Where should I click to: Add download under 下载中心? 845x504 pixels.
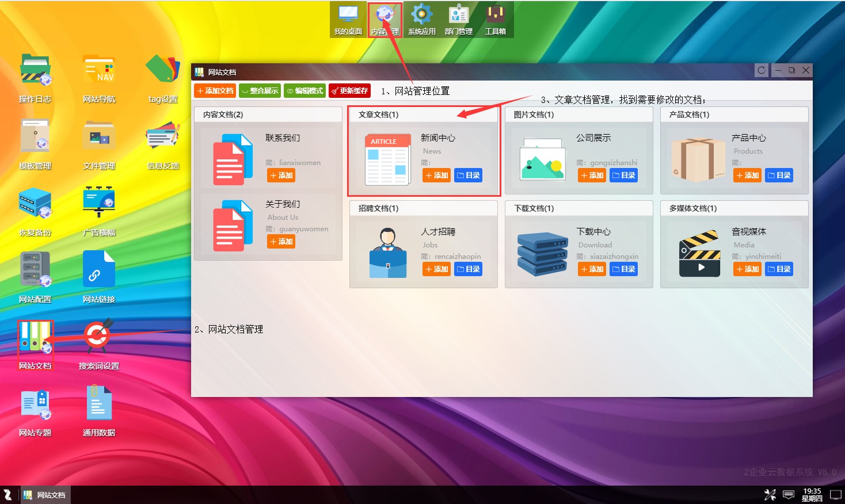click(x=592, y=269)
